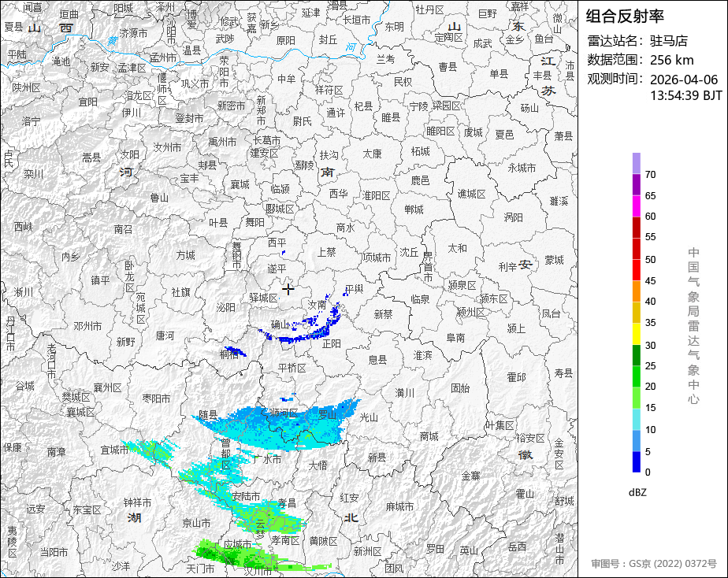The height and width of the screenshot is (578, 728).
Task: Click the yellow 30–35 dBZ legend swatch
Action: point(636,334)
